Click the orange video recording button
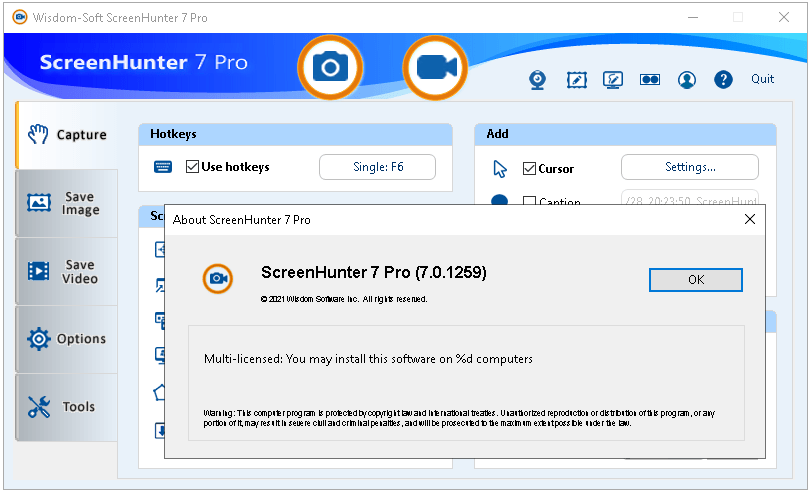 435,67
